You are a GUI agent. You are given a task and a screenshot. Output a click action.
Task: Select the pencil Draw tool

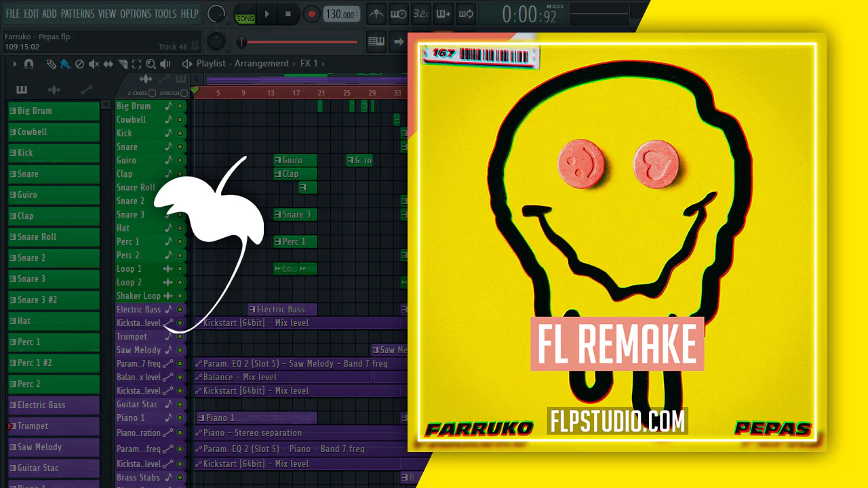(52, 64)
